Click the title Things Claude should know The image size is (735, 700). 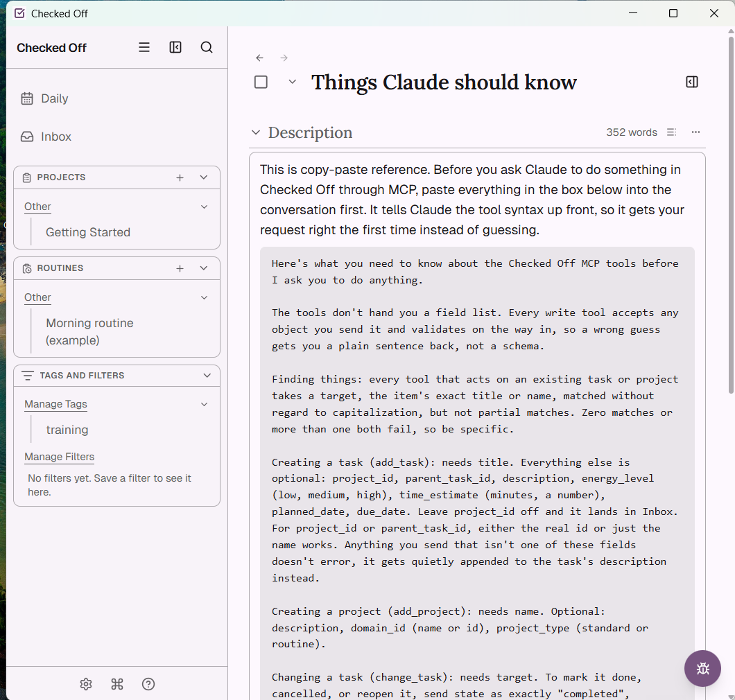(444, 82)
